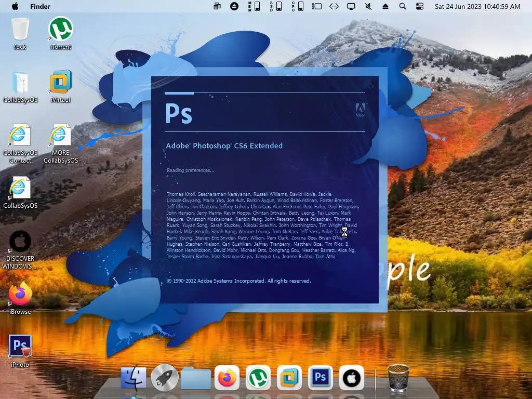Open the Trash in the dock
The height and width of the screenshot is (399, 532).
pyautogui.click(x=398, y=378)
